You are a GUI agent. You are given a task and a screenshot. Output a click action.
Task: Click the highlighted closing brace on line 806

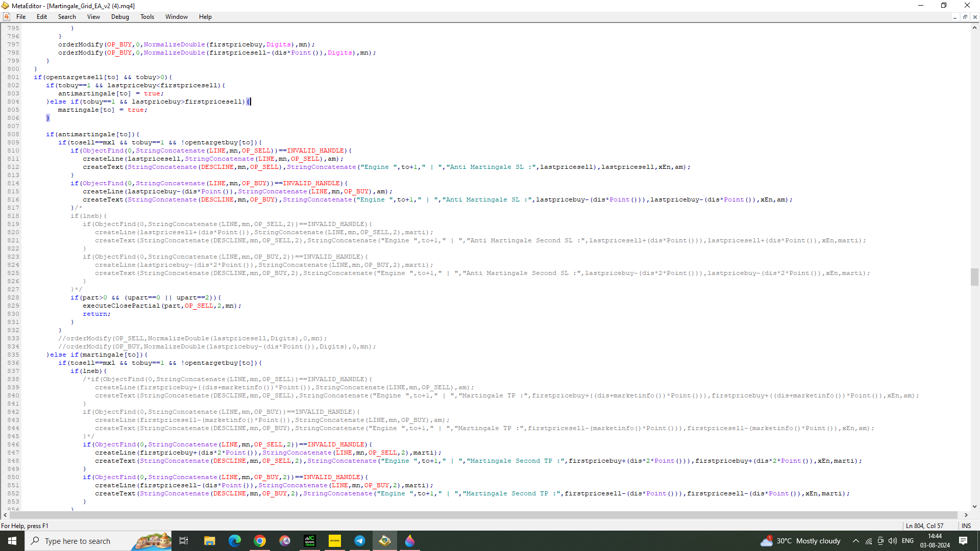pyautogui.click(x=48, y=118)
